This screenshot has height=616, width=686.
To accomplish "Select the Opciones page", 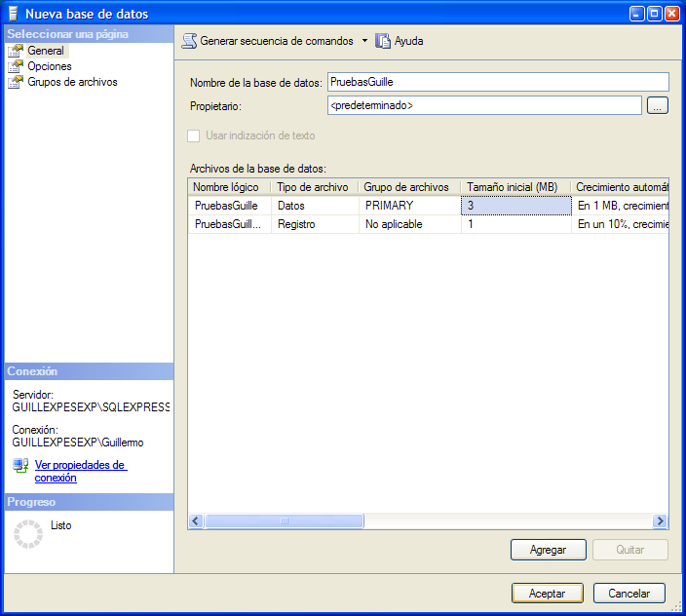I will pos(49,66).
